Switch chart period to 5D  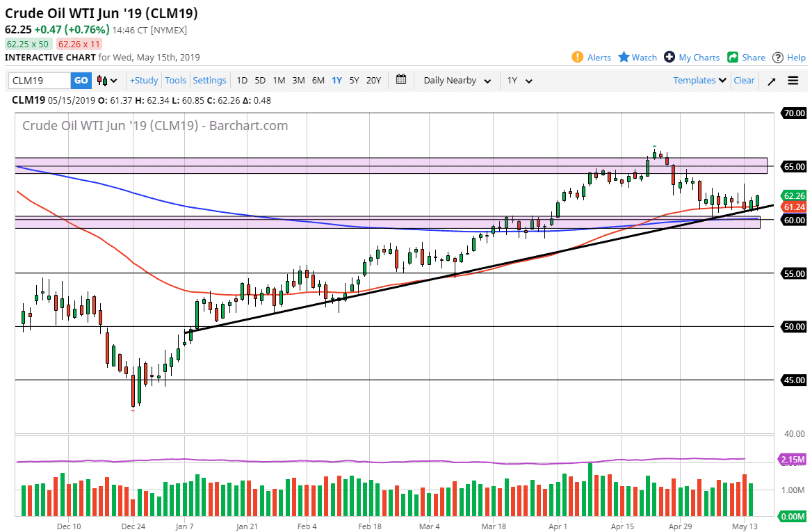(260, 80)
